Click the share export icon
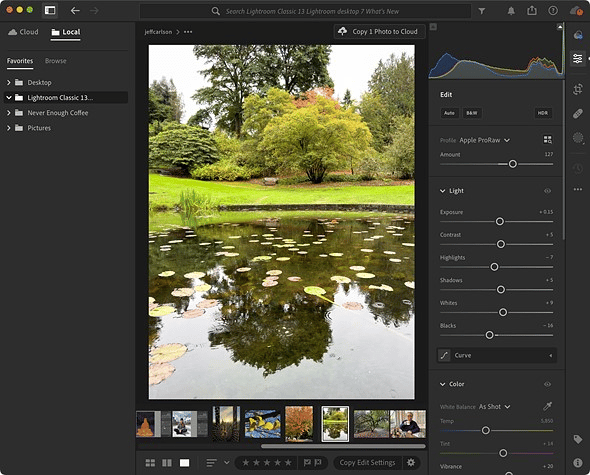590x475 pixels. pos(532,11)
